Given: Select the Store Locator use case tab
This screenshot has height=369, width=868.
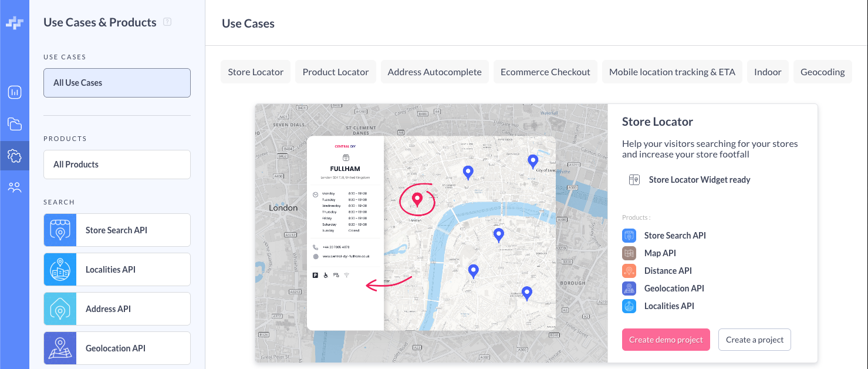Looking at the screenshot, I should (x=255, y=72).
